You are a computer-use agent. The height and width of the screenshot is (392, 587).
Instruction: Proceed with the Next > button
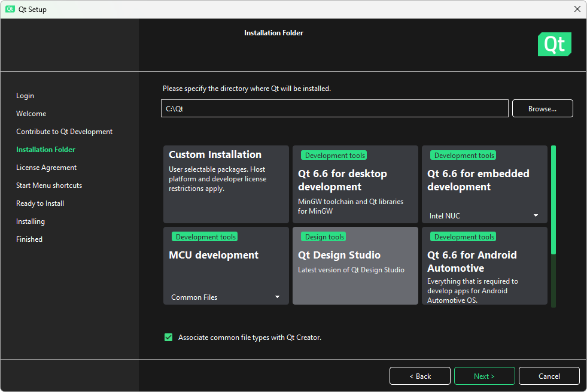[x=485, y=376]
